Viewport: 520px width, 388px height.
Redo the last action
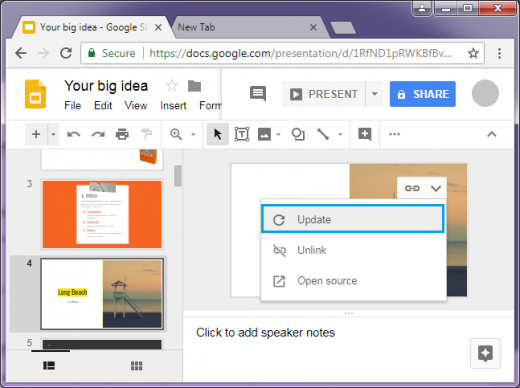pyautogui.click(x=98, y=134)
